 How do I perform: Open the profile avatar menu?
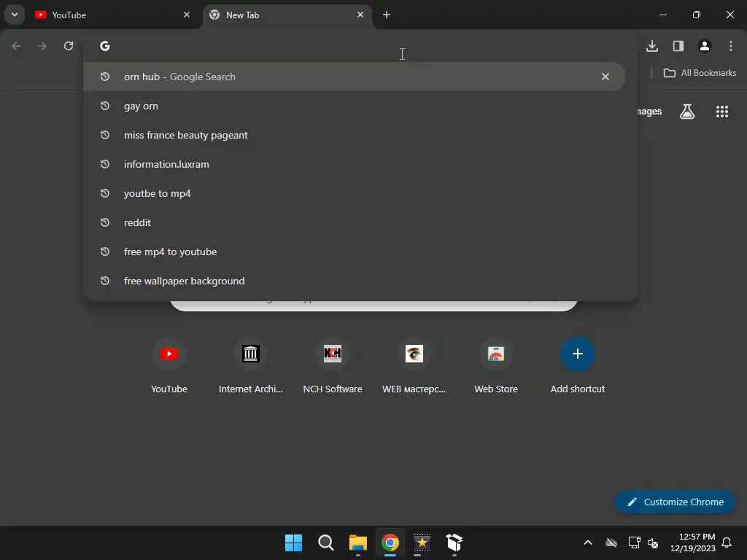coord(705,46)
